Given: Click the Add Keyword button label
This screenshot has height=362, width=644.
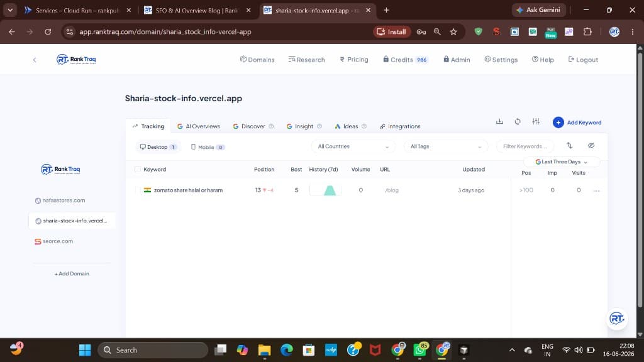Looking at the screenshot, I should point(584,123).
